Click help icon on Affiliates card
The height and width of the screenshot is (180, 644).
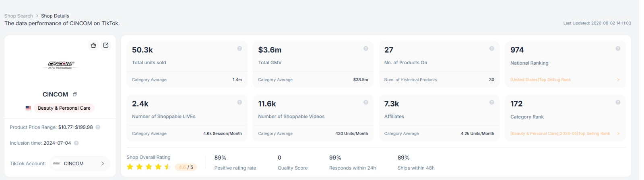[x=491, y=102]
